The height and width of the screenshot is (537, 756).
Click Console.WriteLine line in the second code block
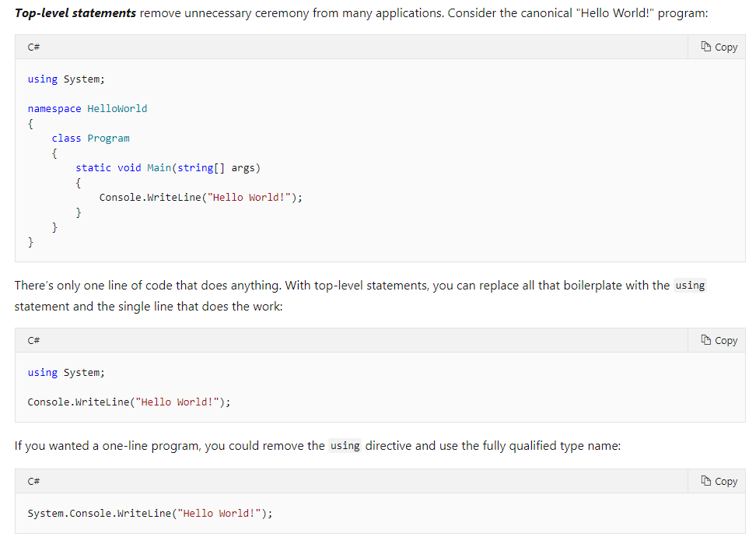click(129, 402)
